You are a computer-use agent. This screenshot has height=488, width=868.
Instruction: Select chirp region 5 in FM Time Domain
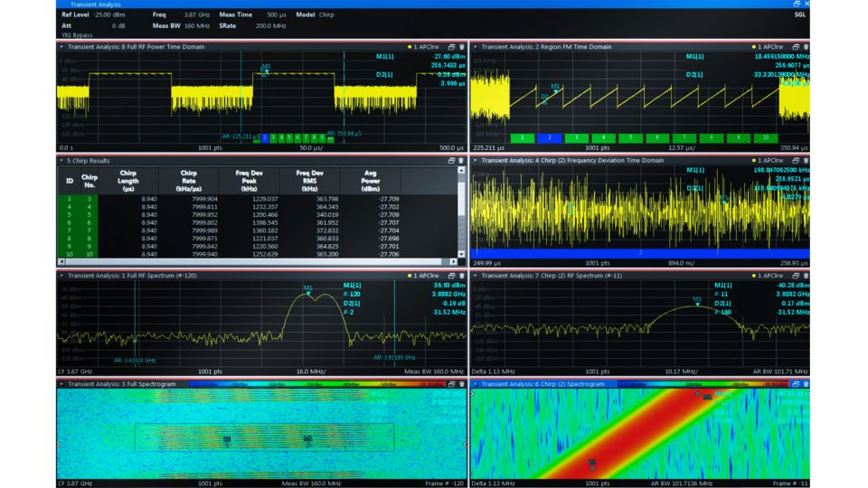click(x=630, y=137)
